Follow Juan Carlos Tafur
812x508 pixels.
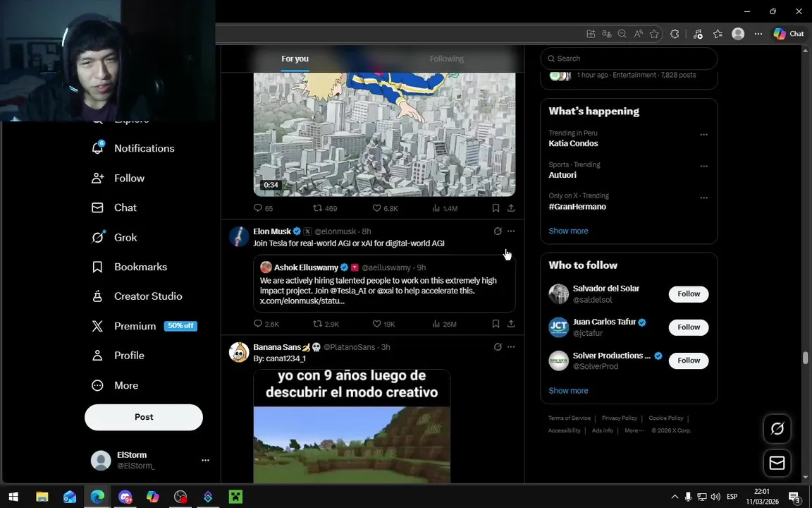pos(688,327)
